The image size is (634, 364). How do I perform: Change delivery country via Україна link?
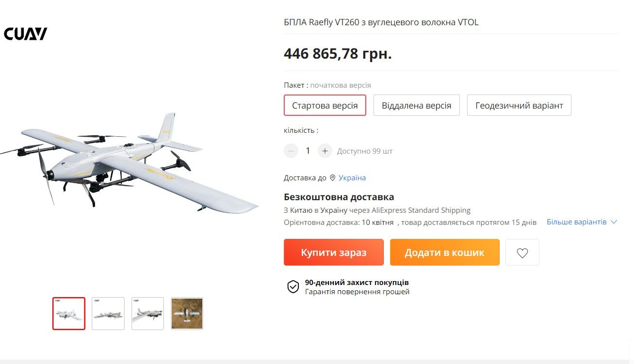(352, 178)
